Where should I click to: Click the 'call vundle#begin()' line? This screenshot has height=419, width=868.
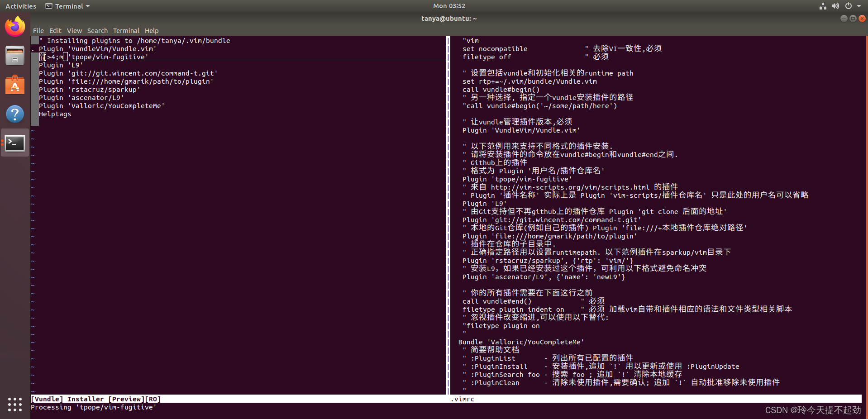[501, 90]
